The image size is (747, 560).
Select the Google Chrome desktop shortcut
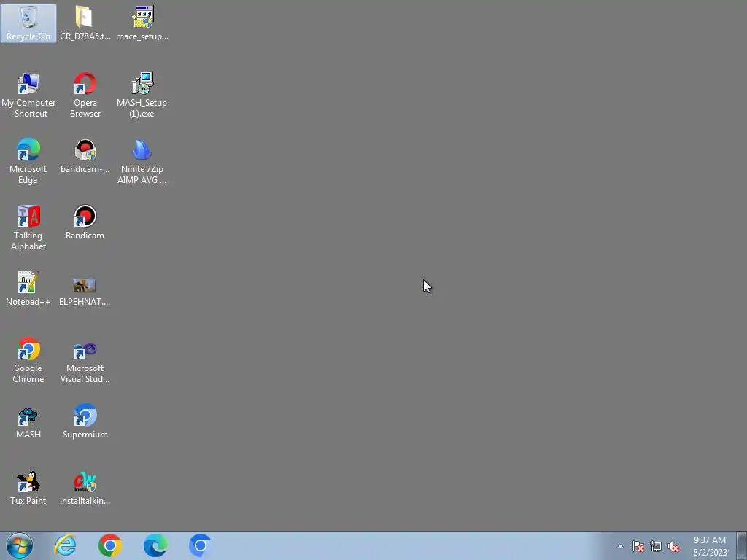click(28, 360)
